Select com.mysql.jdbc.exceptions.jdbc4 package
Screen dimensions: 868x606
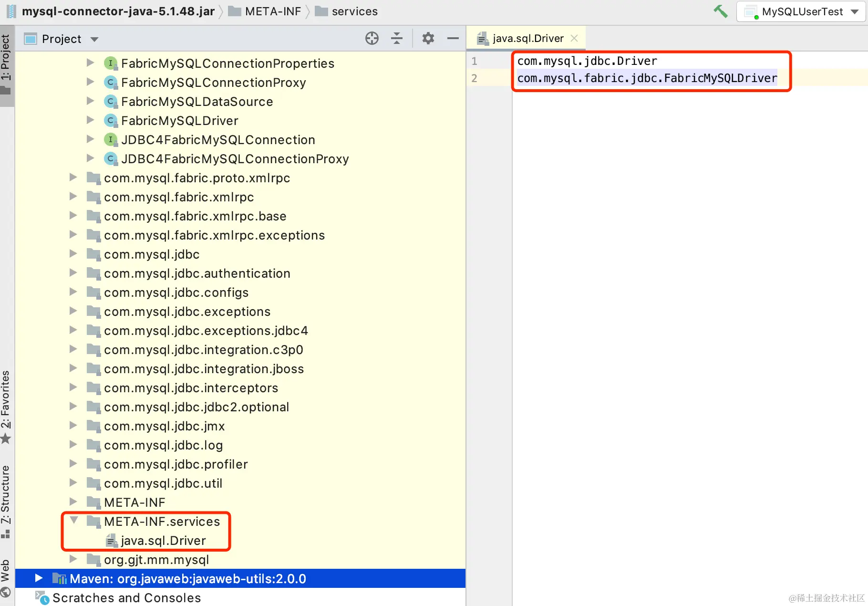tap(206, 331)
